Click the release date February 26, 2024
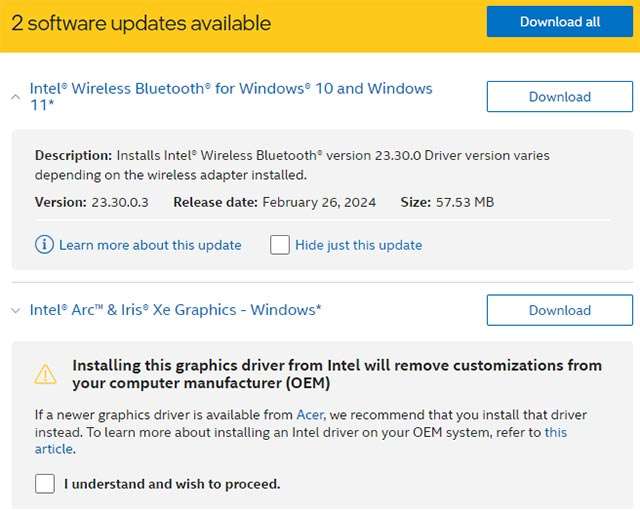Viewport: 640px width, 511px height. pyautogui.click(x=319, y=202)
